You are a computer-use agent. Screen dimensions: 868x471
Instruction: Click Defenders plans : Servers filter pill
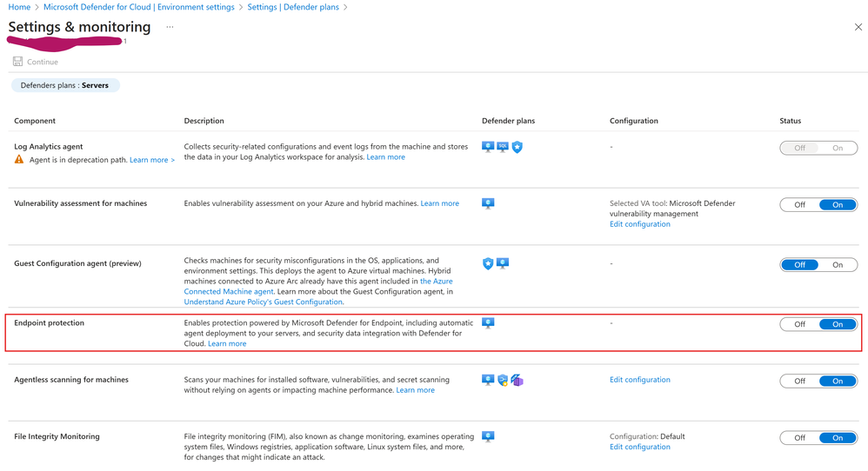pos(65,85)
